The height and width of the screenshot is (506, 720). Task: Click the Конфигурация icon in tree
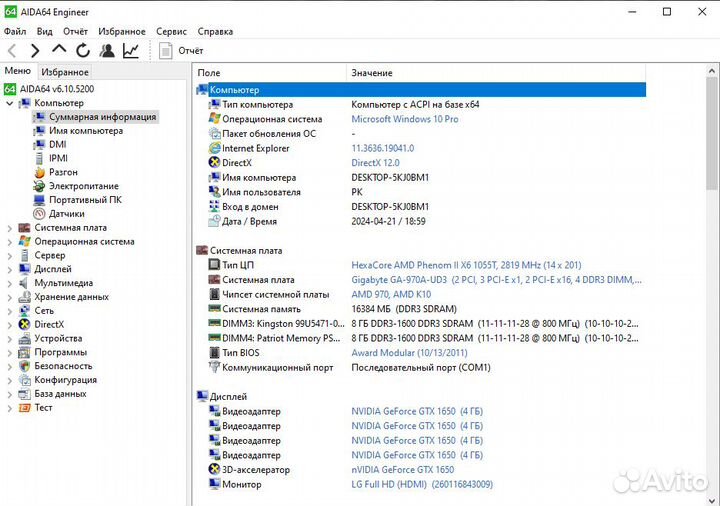point(25,380)
